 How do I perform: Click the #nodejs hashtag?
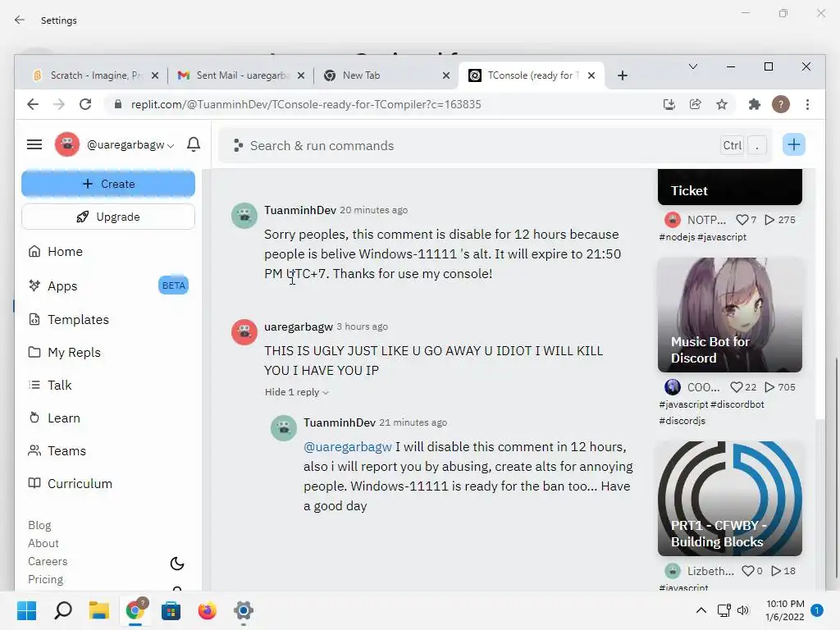pyautogui.click(x=677, y=237)
